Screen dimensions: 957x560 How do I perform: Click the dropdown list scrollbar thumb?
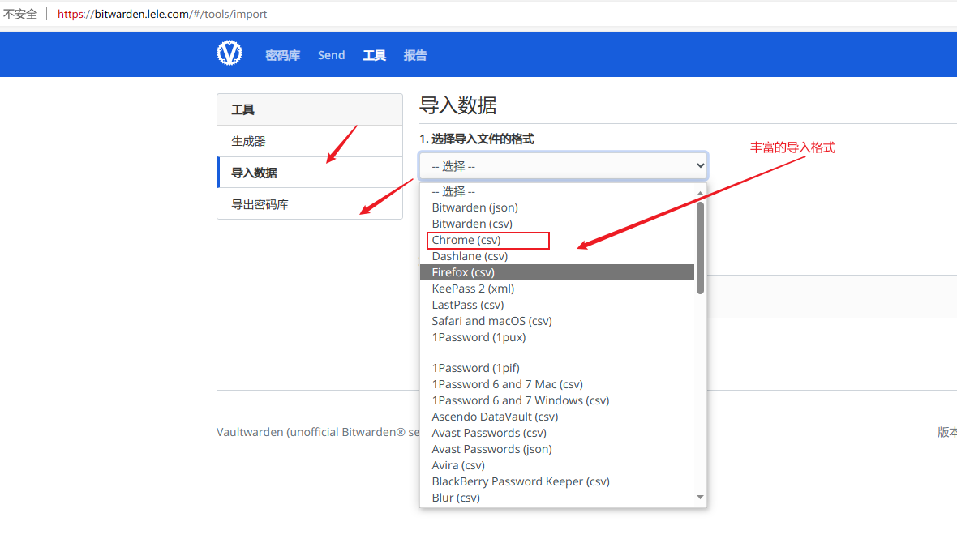[x=700, y=248]
